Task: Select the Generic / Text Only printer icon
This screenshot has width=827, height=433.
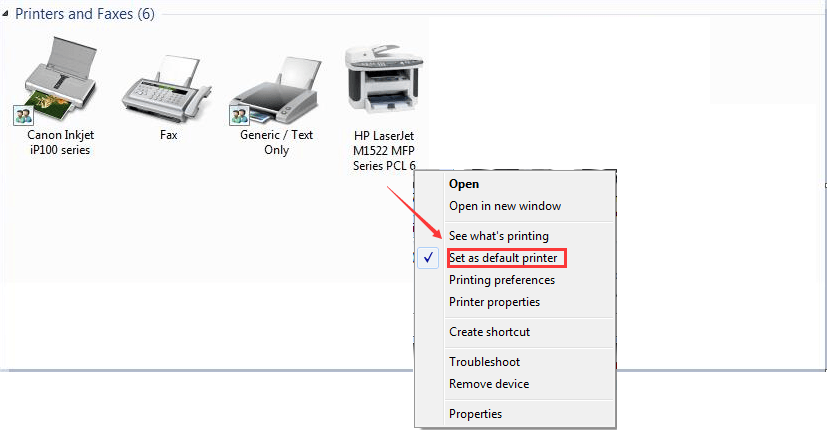Action: point(276,90)
